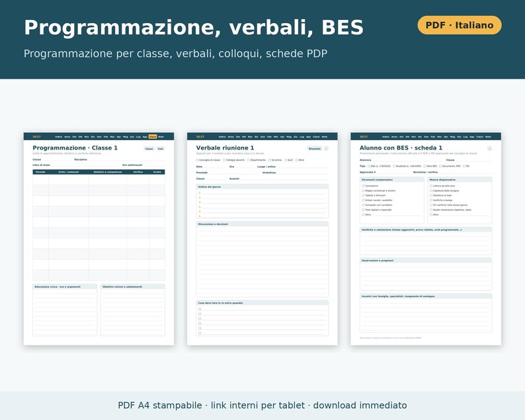
Task: Click Libro di testo field
Action: coord(76,165)
